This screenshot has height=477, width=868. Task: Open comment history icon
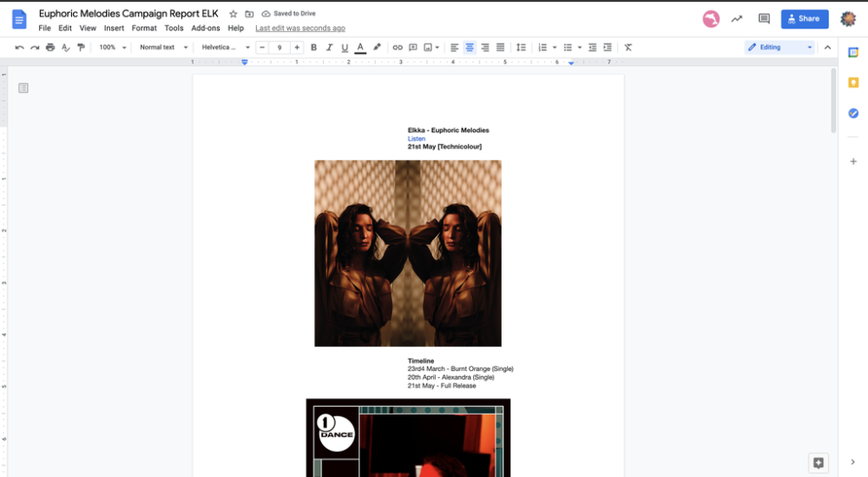tap(764, 18)
